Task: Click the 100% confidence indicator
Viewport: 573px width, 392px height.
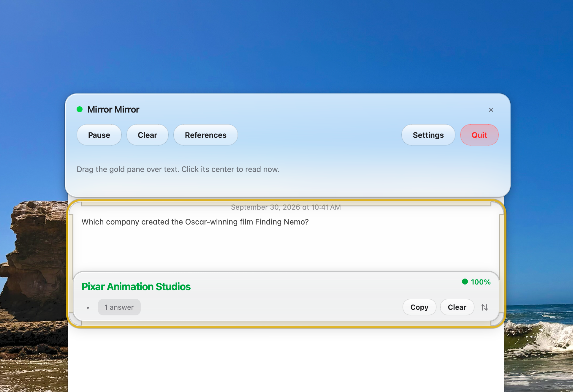Action: point(476,282)
